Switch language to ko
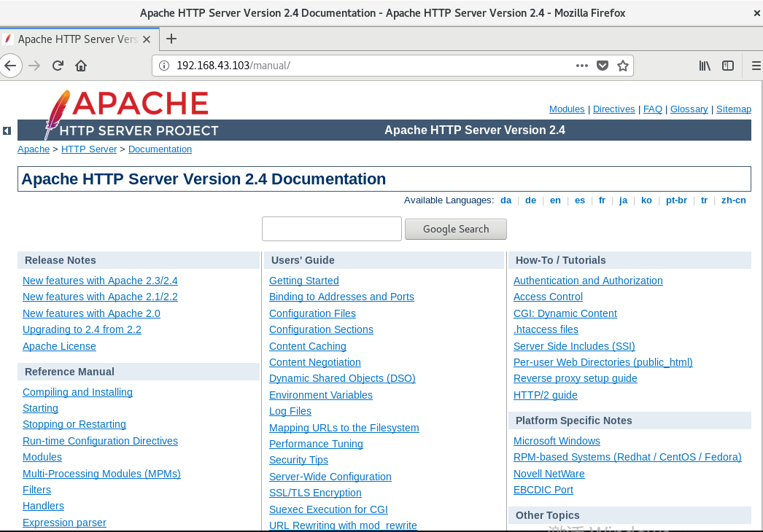This screenshot has height=532, width=763. click(646, 200)
